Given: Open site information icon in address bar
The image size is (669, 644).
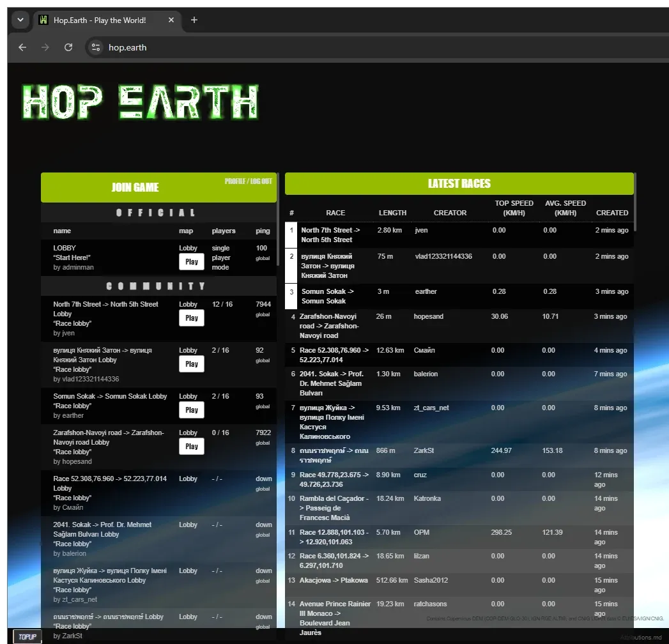Looking at the screenshot, I should 96,47.
